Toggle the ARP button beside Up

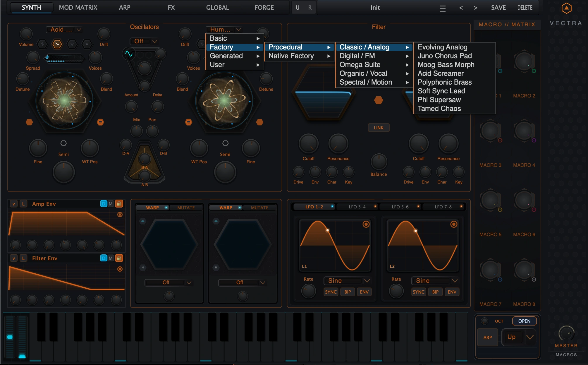[x=488, y=337]
